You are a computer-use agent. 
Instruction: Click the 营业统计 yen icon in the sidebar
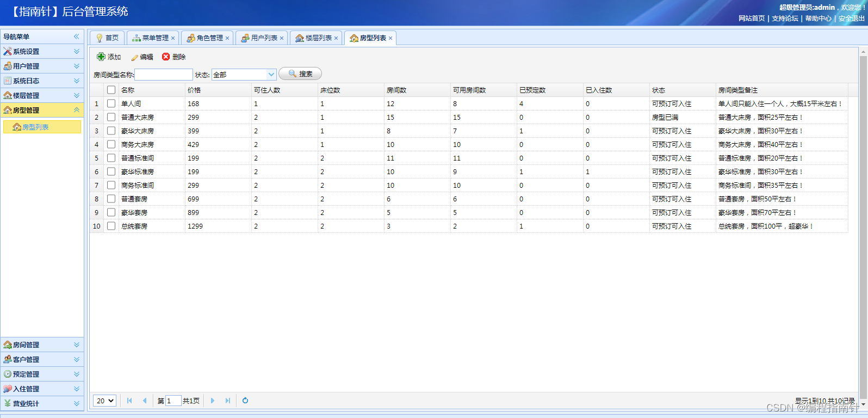pos(8,403)
